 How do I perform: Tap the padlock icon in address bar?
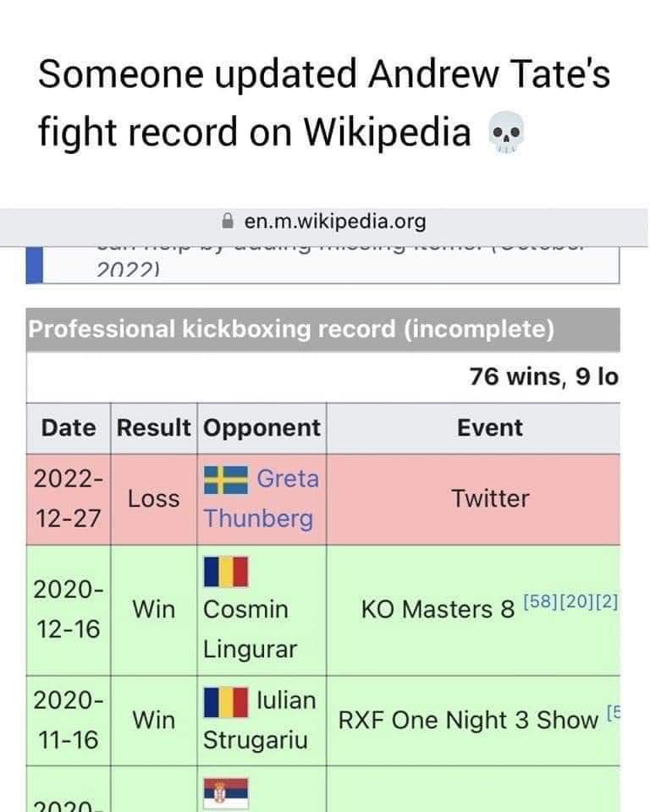click(227, 221)
